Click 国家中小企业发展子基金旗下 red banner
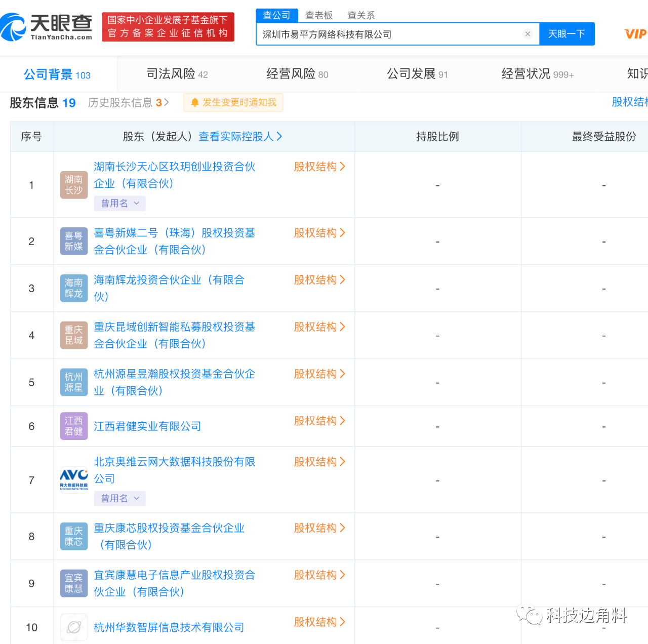Image resolution: width=648 pixels, height=644 pixels. [168, 27]
